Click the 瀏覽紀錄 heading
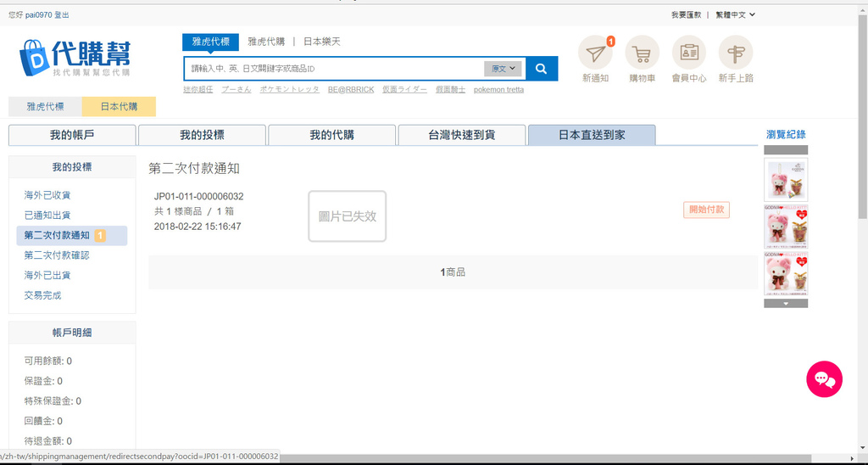The image size is (868, 465). click(x=786, y=134)
